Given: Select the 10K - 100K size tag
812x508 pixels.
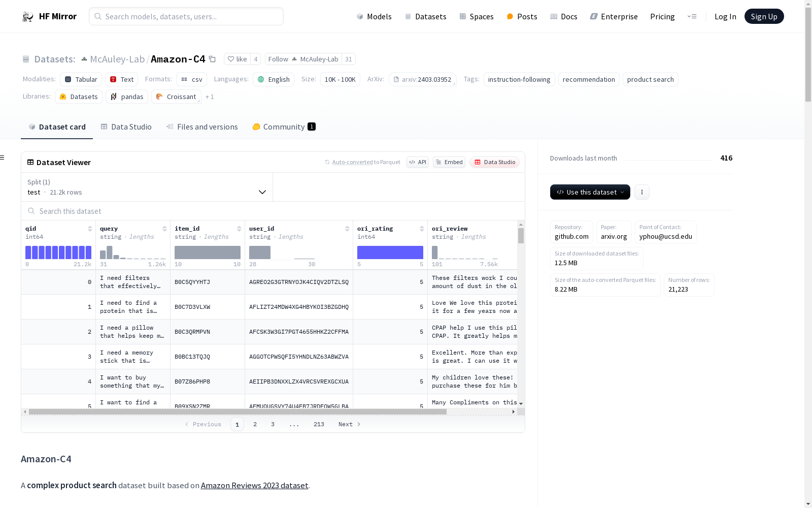Looking at the screenshot, I should click(340, 79).
